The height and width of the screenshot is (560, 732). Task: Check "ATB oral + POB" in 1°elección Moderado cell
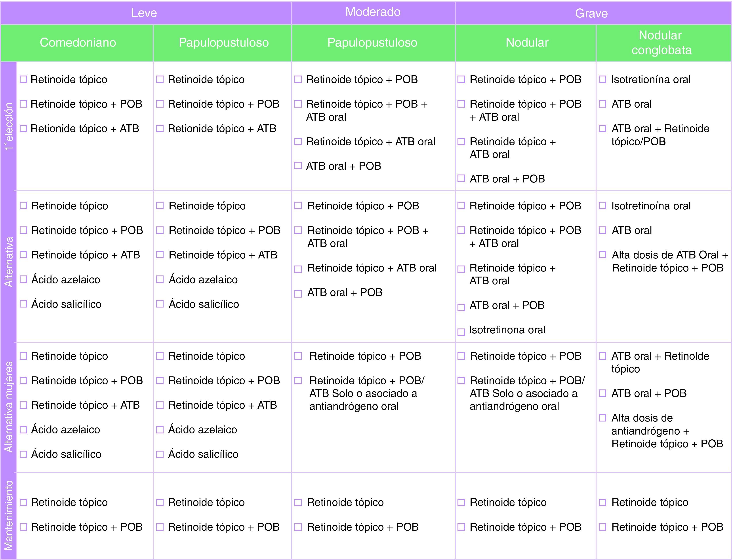(298, 166)
